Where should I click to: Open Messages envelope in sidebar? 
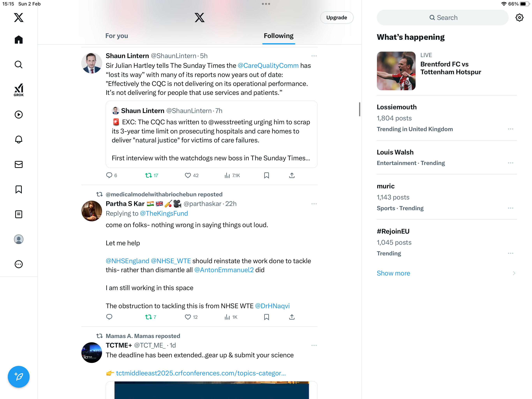(x=18, y=164)
